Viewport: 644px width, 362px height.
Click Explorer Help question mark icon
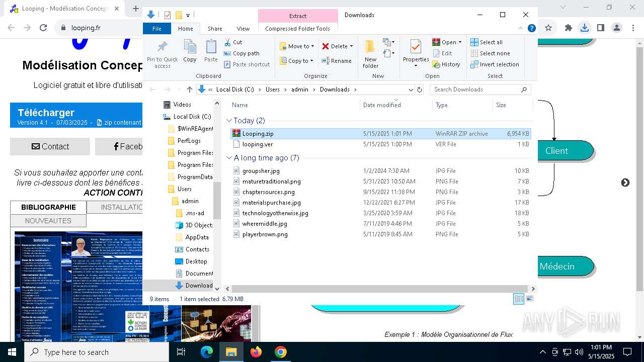click(531, 29)
